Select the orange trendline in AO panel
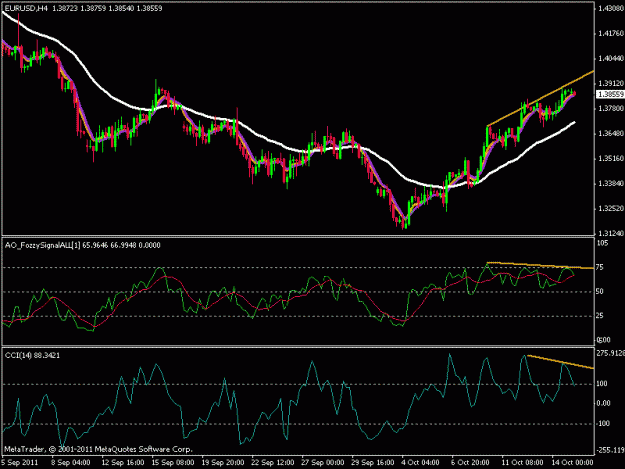 pyautogui.click(x=540, y=265)
